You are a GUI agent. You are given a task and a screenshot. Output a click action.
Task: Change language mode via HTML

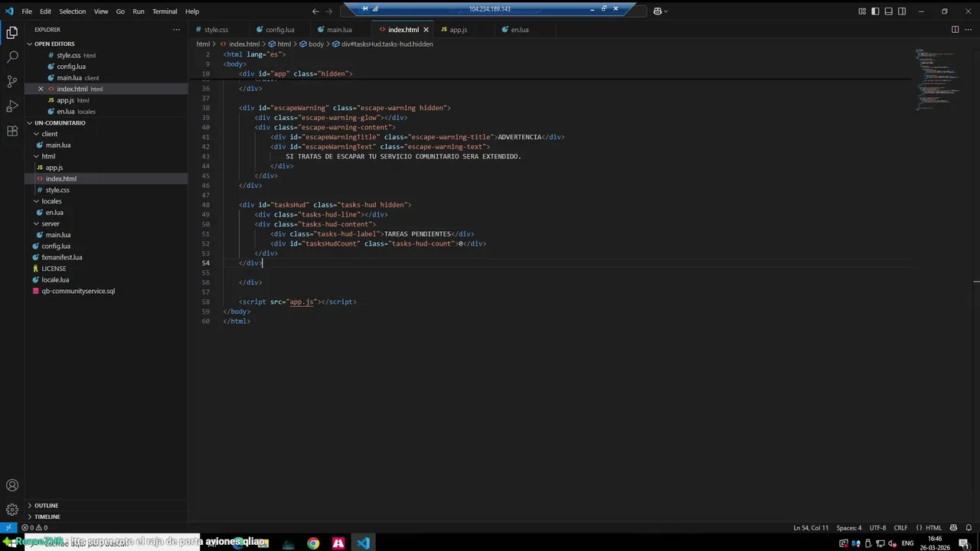[x=933, y=527]
